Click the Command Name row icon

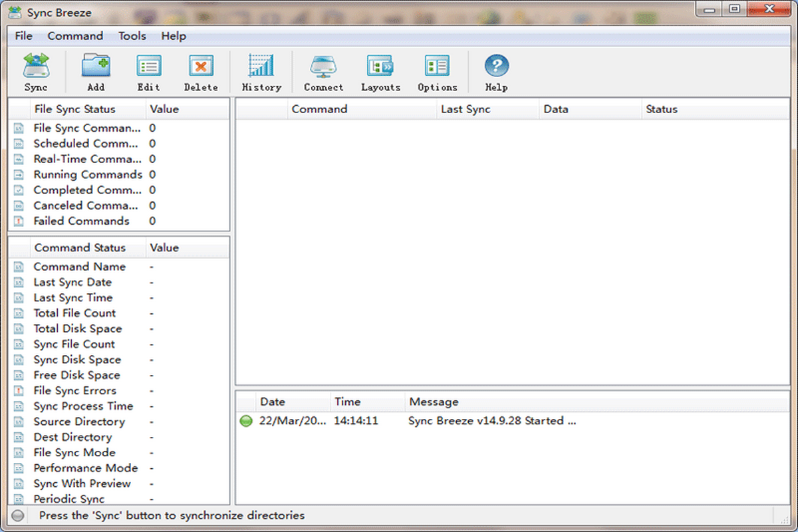pos(19,267)
